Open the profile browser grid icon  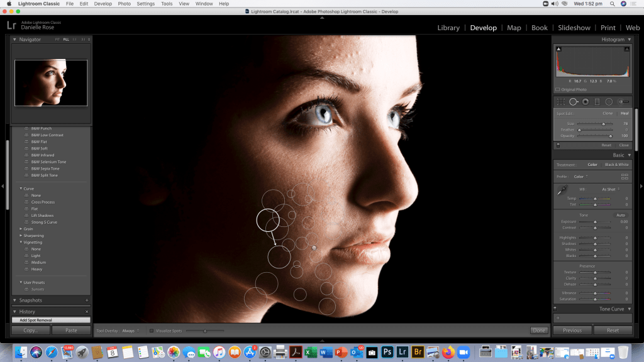pos(625,177)
